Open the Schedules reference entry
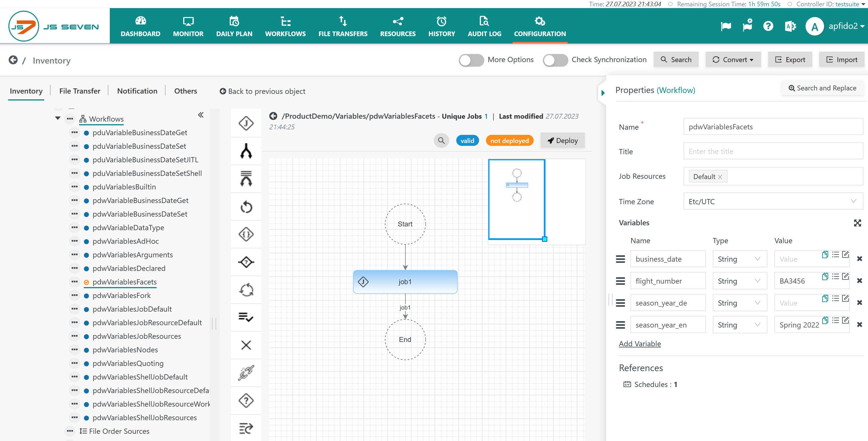This screenshot has width=868, height=441. click(650, 384)
